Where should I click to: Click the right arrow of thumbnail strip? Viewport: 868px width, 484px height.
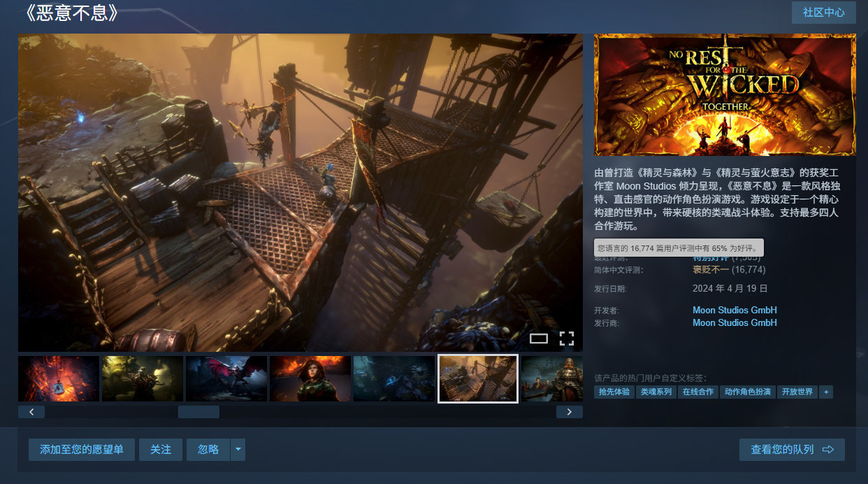(x=570, y=412)
